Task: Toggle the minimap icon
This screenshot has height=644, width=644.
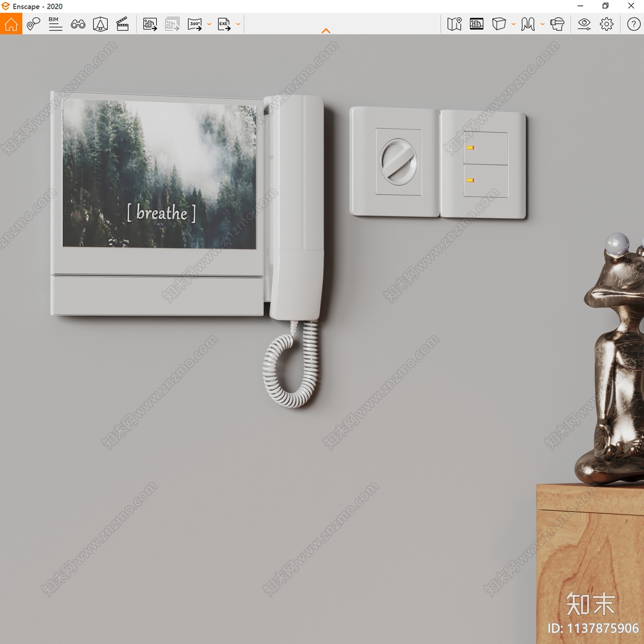Action: point(454,24)
